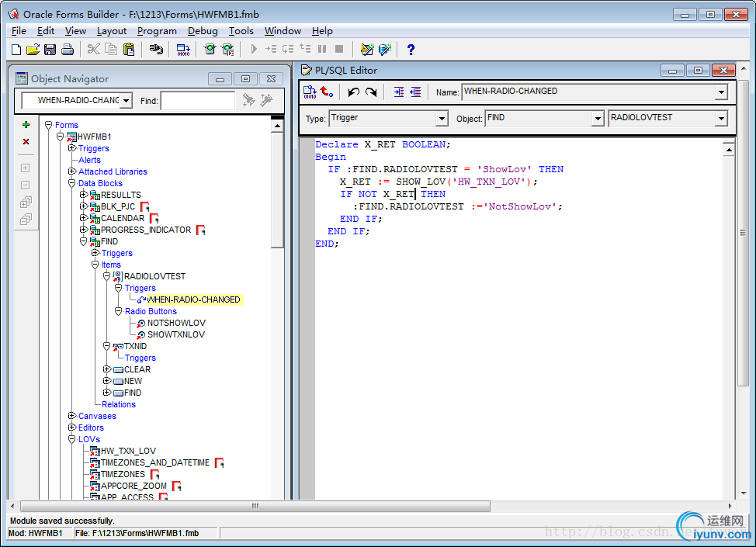Select the TIMEZONES_AND_DATETIME LOV node
756x547 pixels.
154,462
